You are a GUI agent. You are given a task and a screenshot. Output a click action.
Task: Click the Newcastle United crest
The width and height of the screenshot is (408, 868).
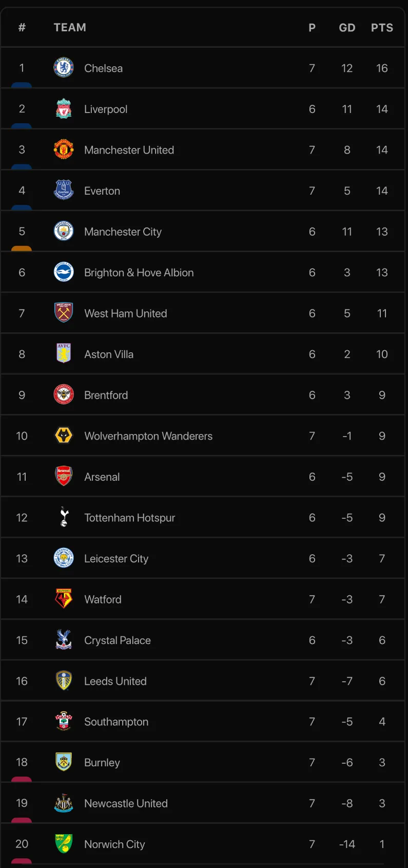(x=64, y=803)
